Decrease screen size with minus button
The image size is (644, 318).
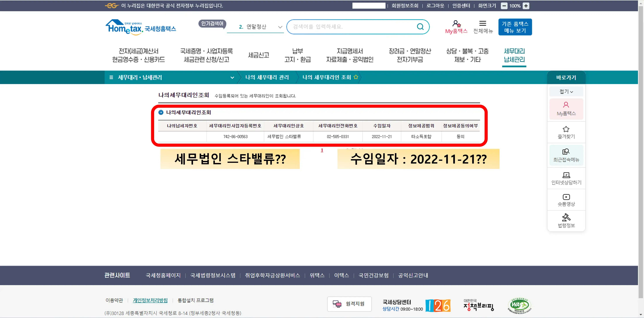504,6
